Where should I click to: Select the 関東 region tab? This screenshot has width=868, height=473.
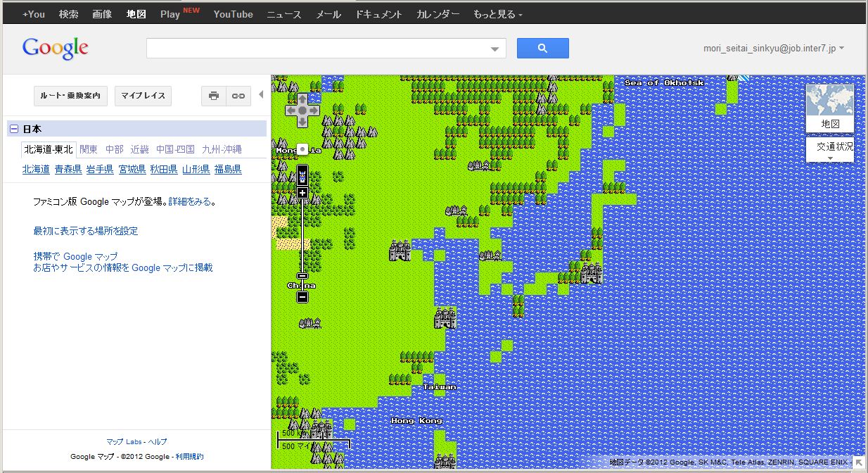click(x=89, y=149)
